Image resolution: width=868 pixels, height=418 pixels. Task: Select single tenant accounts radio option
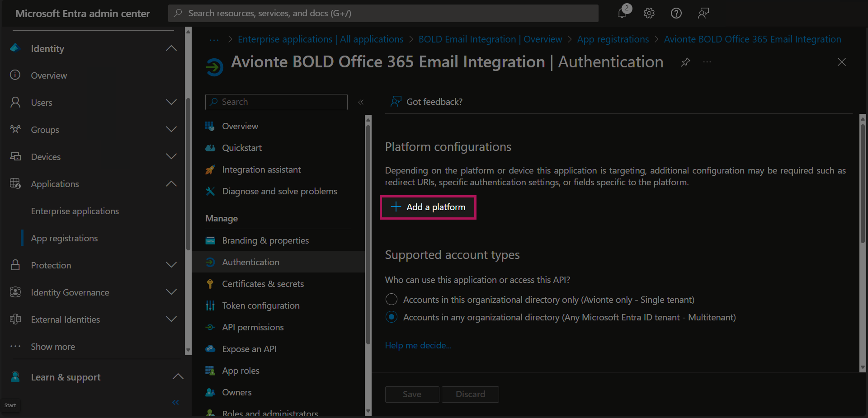click(392, 300)
